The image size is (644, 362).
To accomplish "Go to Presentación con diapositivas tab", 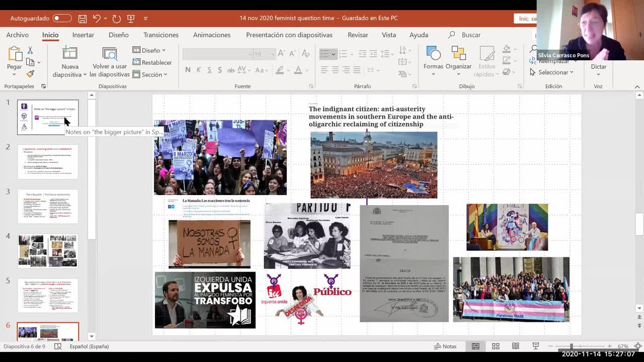I will coord(289,35).
